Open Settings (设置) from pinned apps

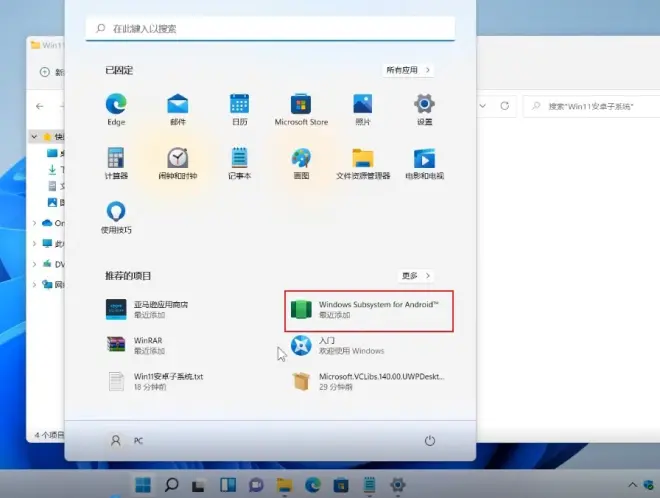point(424,109)
